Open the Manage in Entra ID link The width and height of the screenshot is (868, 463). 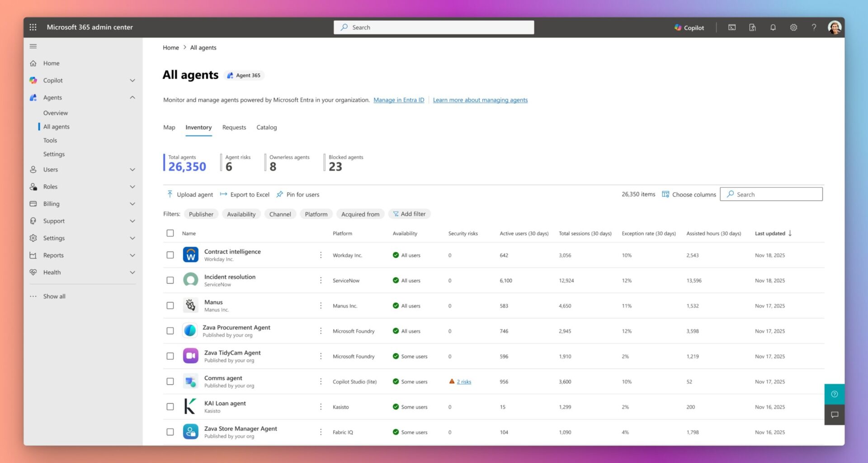(x=399, y=100)
